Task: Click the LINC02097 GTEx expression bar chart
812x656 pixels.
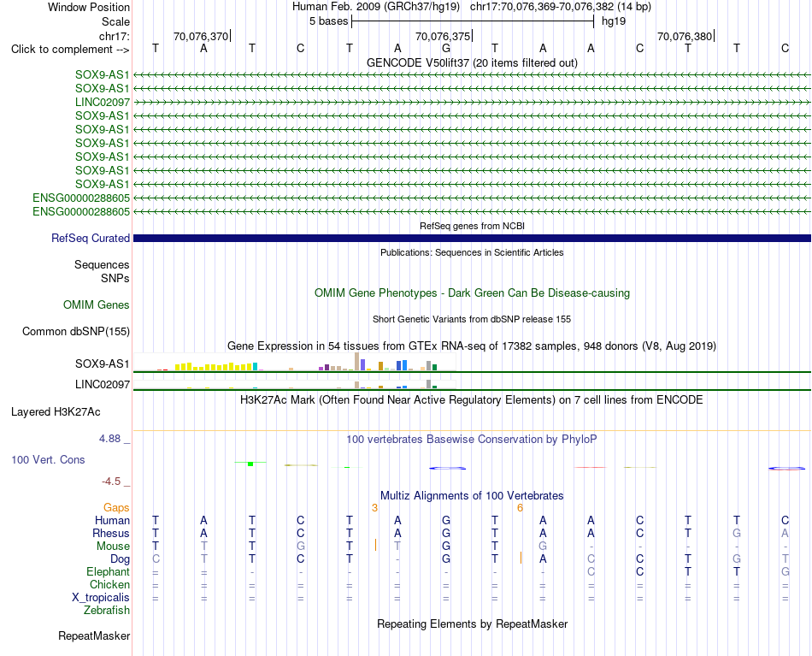Action: tap(295, 385)
